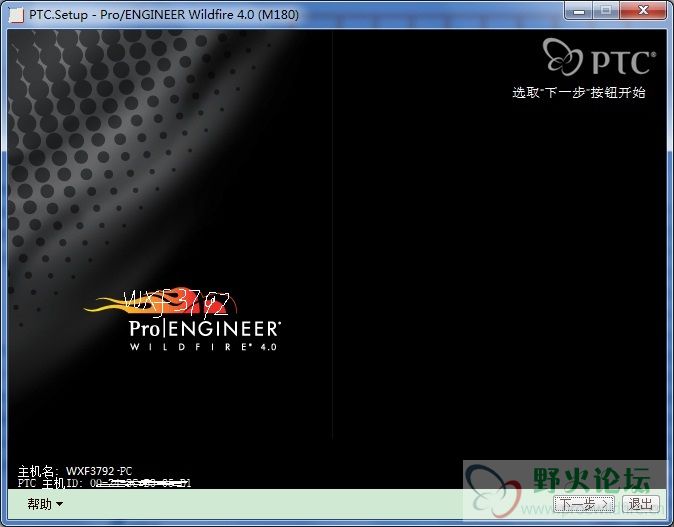Close the PTC.Setup window

[643, 10]
